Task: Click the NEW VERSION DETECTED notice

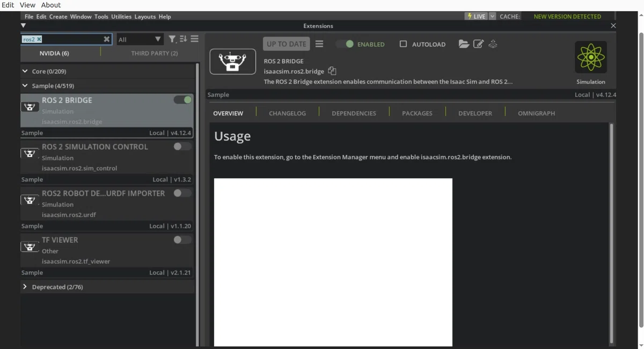Action: pyautogui.click(x=567, y=17)
